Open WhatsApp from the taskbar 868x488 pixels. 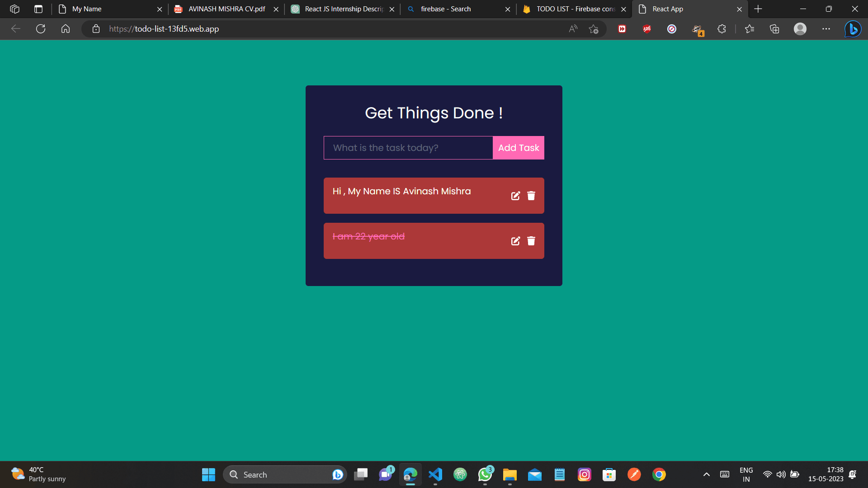coord(485,474)
